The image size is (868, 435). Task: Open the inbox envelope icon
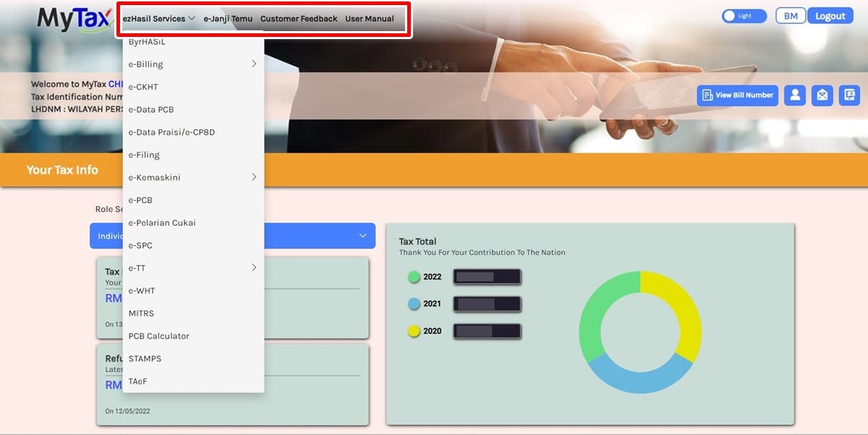[822, 95]
